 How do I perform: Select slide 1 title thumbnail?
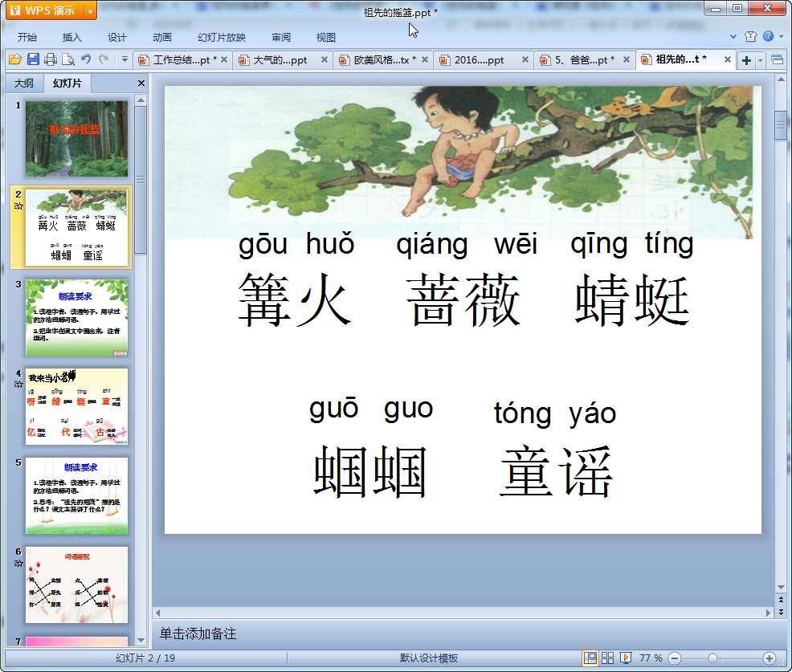coord(77,138)
